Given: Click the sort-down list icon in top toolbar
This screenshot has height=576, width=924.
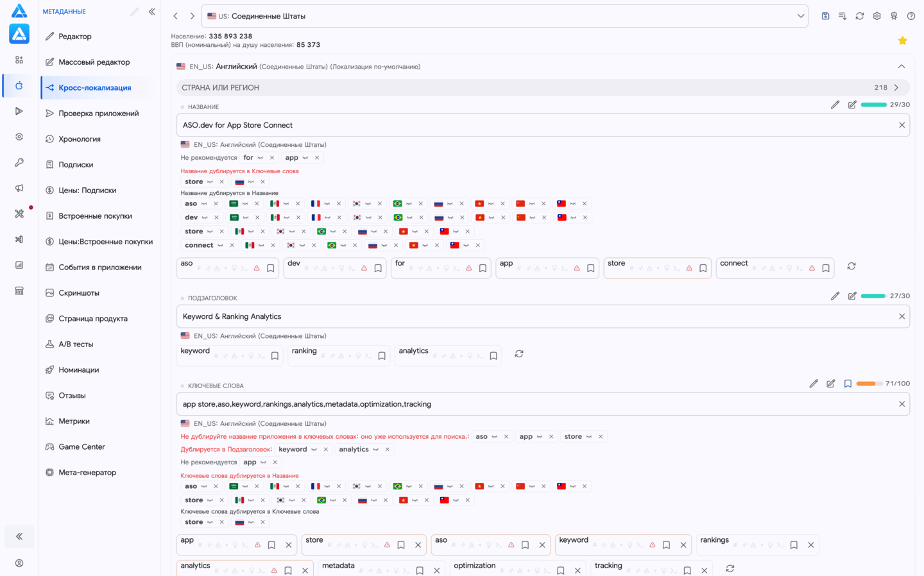Looking at the screenshot, I should pos(843,16).
